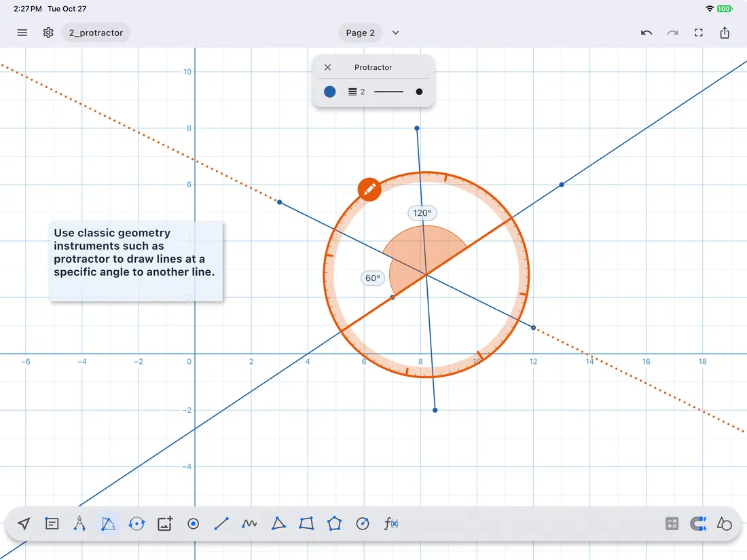Redo the last undone action

(x=672, y=33)
